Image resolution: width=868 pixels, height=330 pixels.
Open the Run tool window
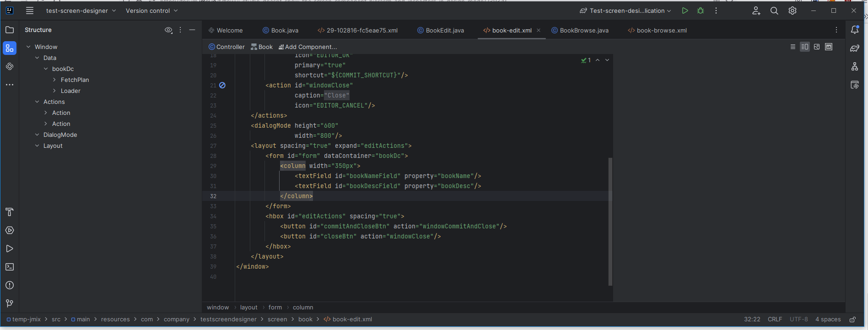(10, 249)
